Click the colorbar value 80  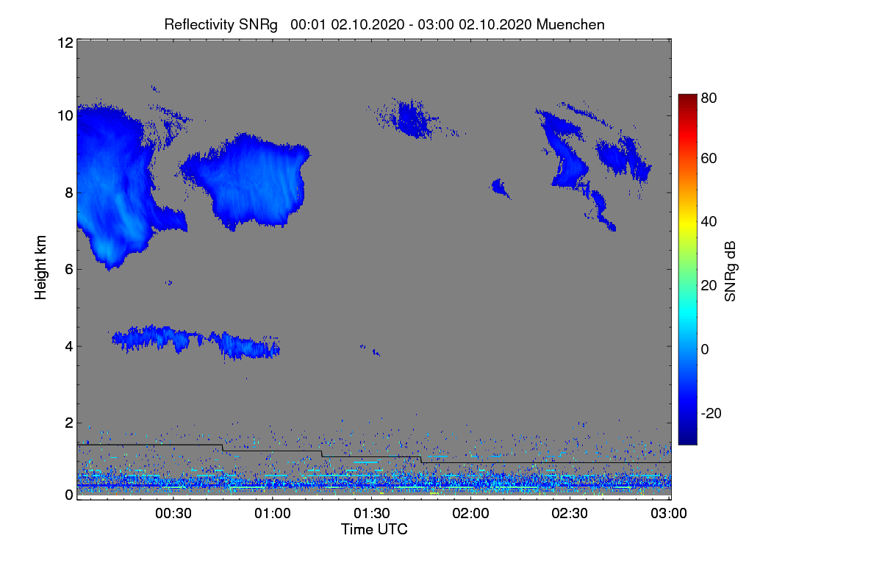709,97
